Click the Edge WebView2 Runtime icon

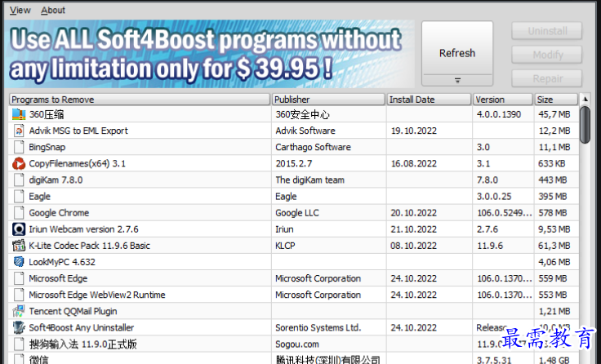pyautogui.click(x=19, y=295)
